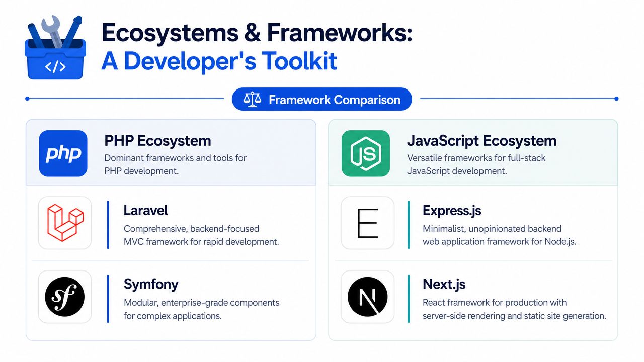Screen dimensions: 644x362
Task: Click the blue toolbox code icon
Action: (x=55, y=47)
